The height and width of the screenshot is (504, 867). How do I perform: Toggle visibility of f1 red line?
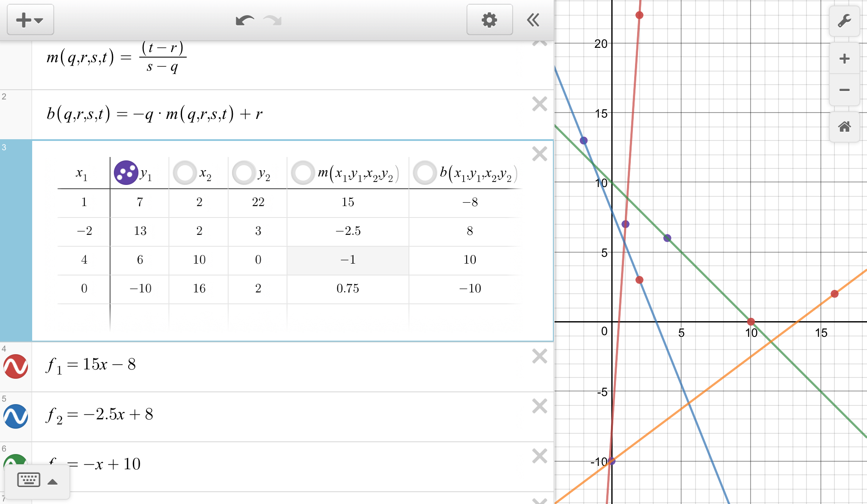16,366
